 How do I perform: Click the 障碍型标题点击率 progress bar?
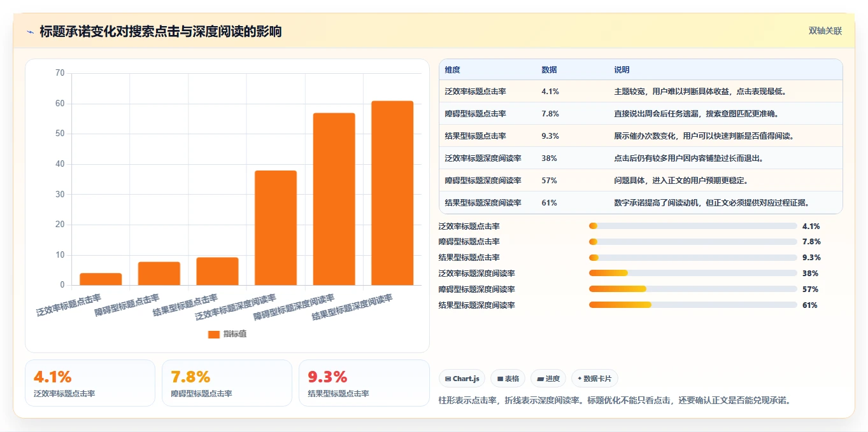(693, 242)
